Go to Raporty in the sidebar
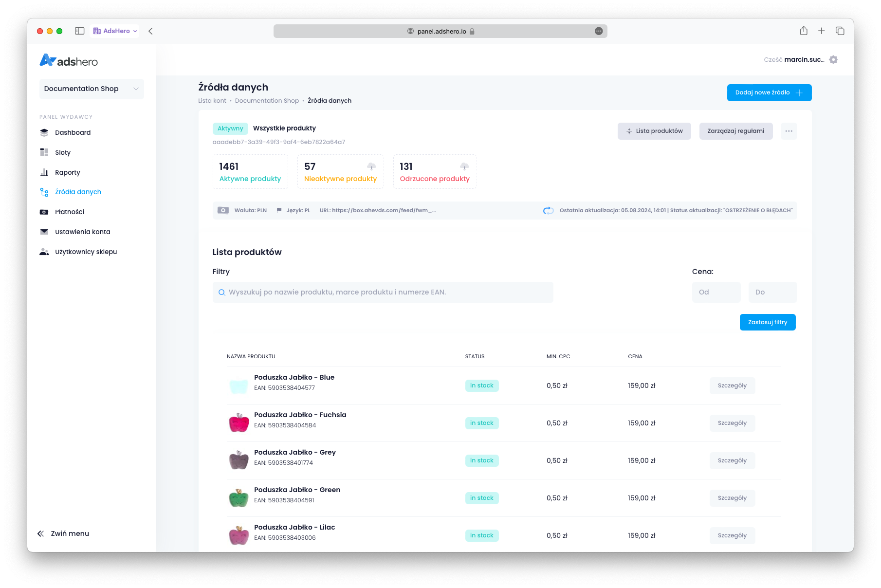881x588 pixels. [x=67, y=172]
